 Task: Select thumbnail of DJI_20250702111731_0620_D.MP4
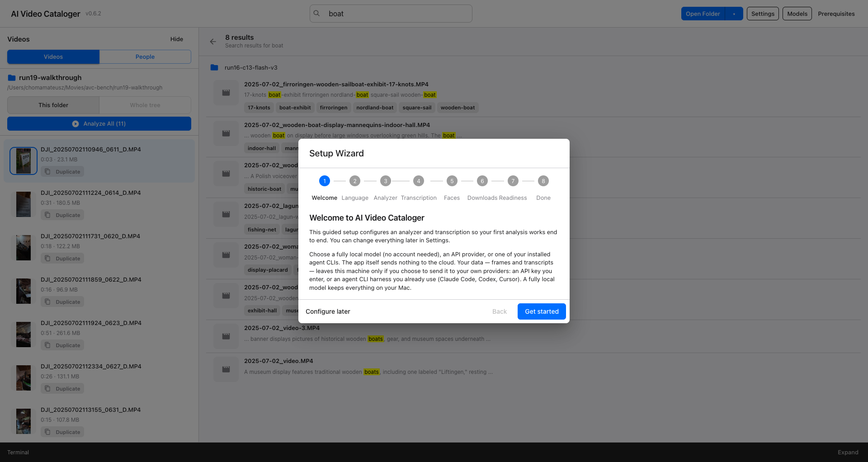click(x=24, y=248)
